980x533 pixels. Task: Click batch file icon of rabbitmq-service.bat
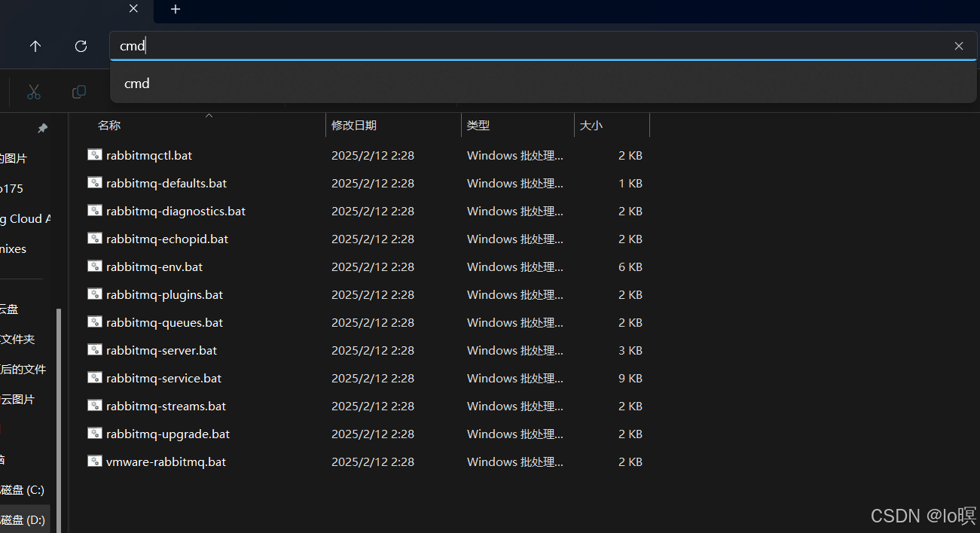(x=94, y=378)
